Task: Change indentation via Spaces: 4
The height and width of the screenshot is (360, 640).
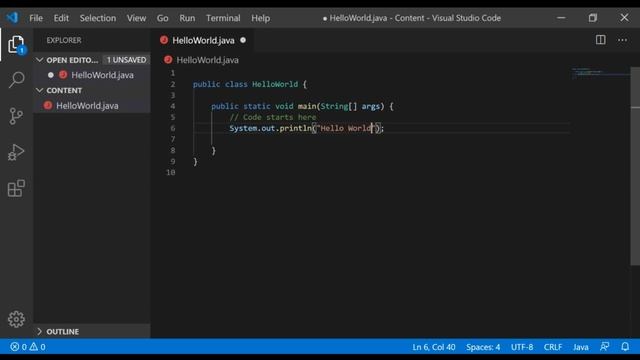Action: tap(483, 347)
